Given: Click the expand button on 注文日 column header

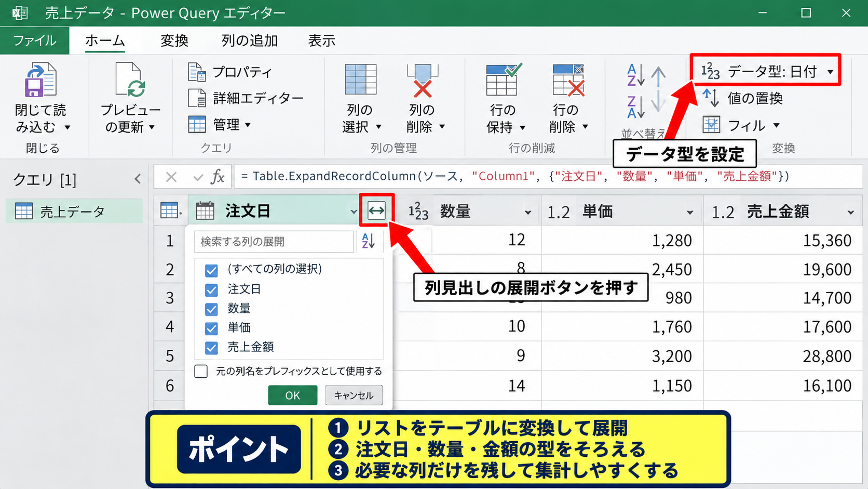Looking at the screenshot, I should pyautogui.click(x=376, y=210).
